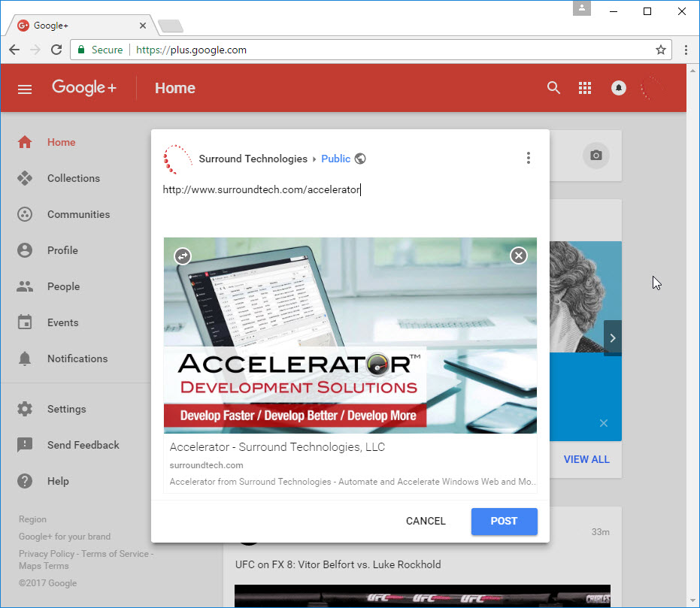Viewport: 700px width, 608px height.
Task: Click the Profile person icon
Action: 25,250
